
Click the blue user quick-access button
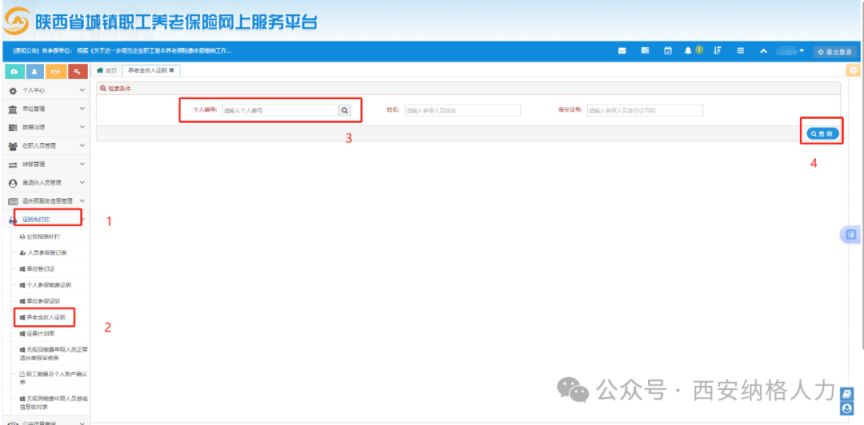click(x=35, y=72)
